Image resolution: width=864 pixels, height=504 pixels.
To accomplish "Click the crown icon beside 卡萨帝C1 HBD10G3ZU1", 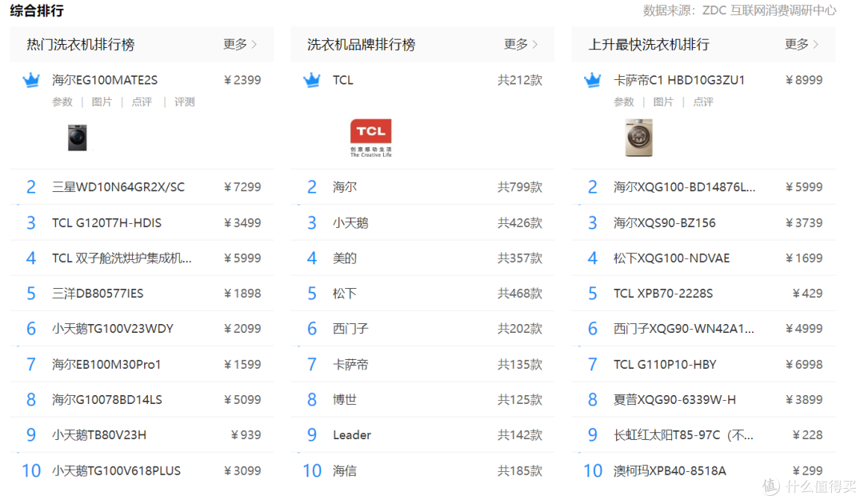I will click(593, 80).
